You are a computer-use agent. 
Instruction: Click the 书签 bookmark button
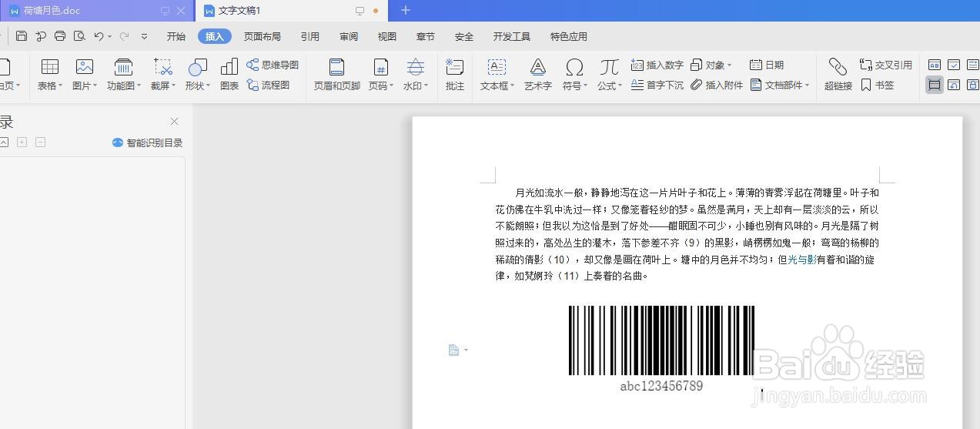(878, 85)
